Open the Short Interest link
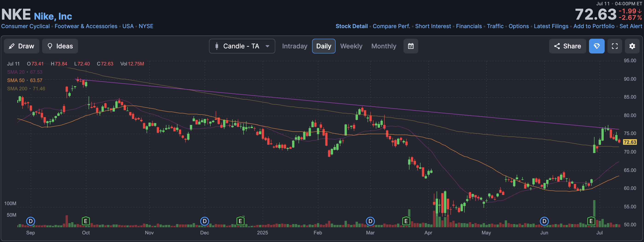Screen dimensions: 644x242 pos(433,26)
